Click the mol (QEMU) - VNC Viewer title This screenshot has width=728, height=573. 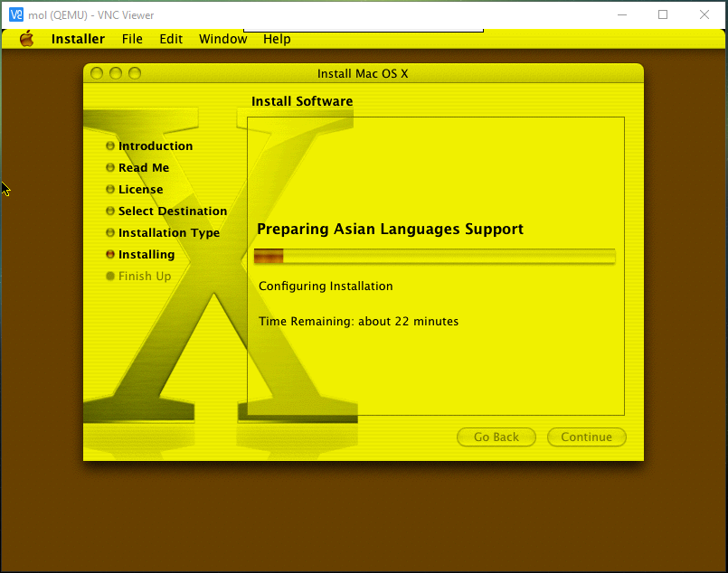point(91,15)
